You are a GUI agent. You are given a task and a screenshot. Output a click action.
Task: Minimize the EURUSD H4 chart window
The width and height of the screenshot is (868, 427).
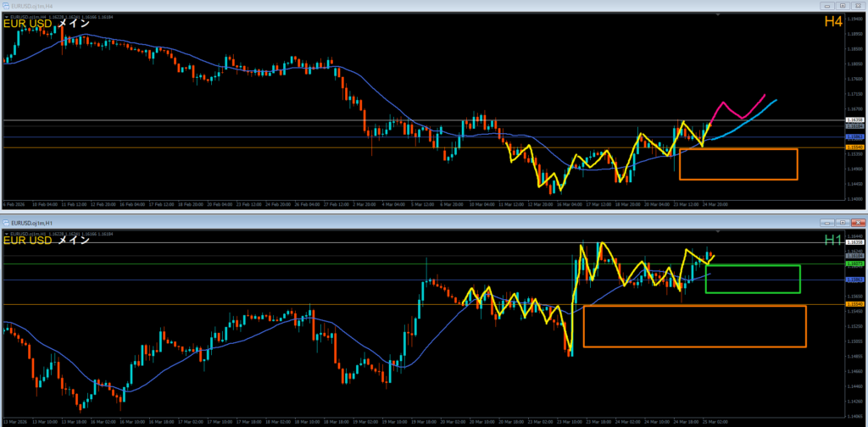(829, 6)
